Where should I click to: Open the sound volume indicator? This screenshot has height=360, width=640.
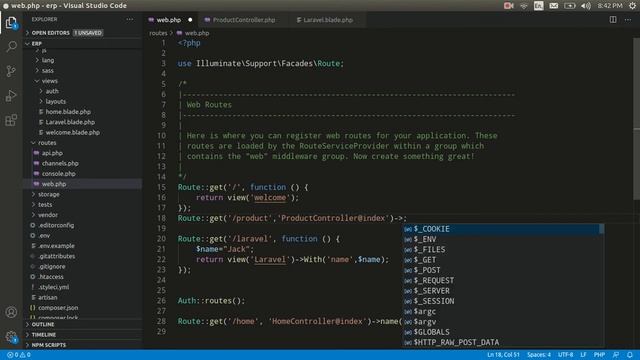pyautogui.click(x=586, y=6)
